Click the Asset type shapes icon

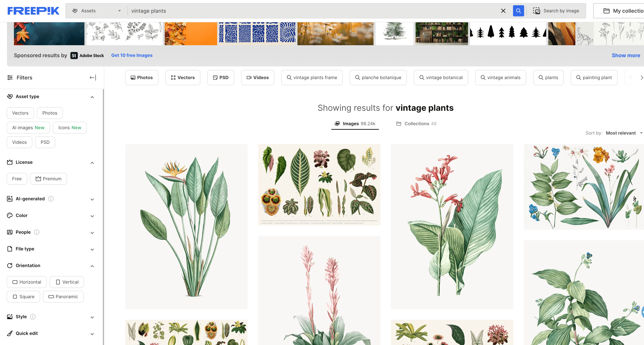(10, 96)
